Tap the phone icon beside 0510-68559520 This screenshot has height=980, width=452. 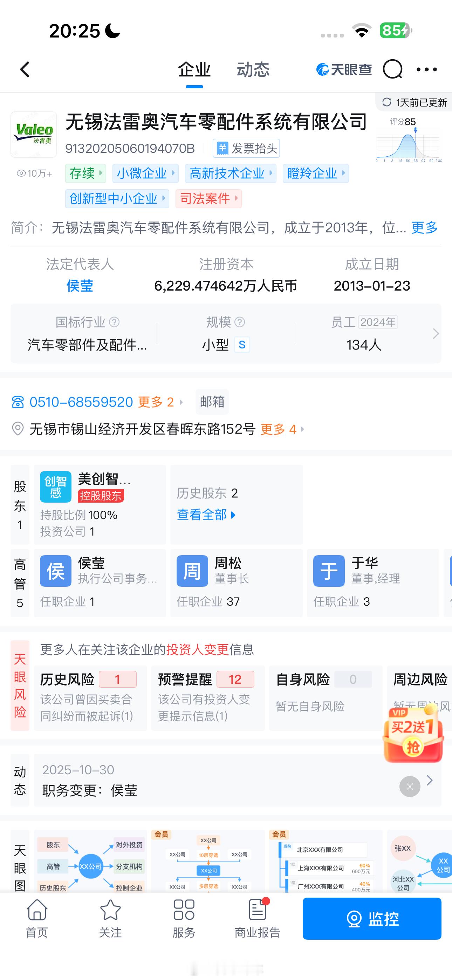(x=18, y=402)
